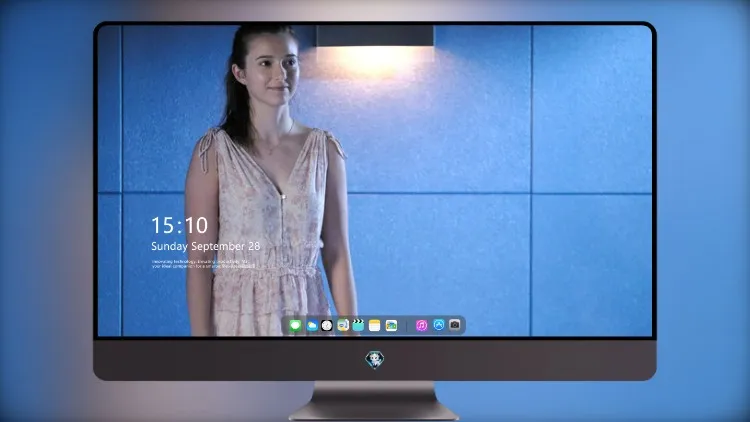
Task: Click the 15:10 clock widget
Action: tap(179, 225)
